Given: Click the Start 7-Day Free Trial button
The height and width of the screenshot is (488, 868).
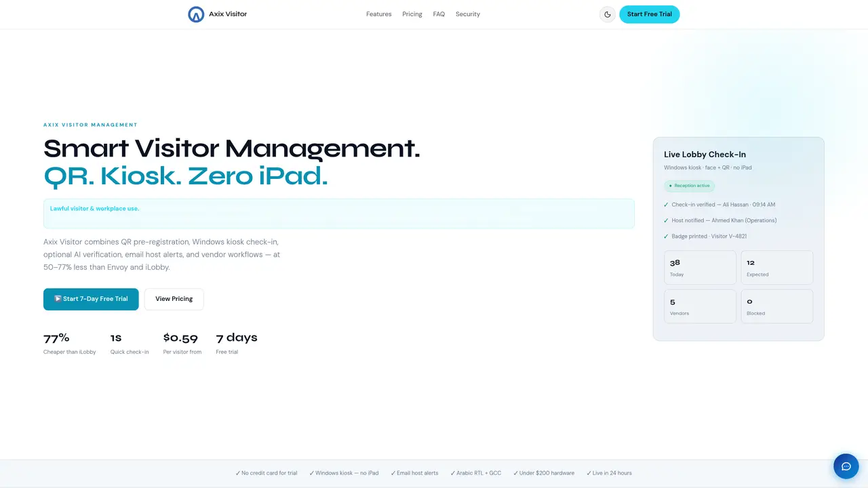Looking at the screenshot, I should [91, 299].
